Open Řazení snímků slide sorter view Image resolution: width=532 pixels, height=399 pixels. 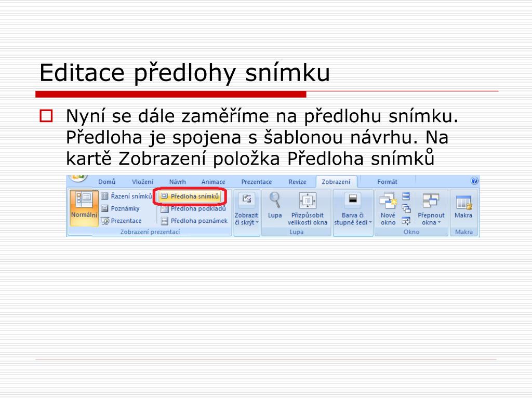(127, 196)
